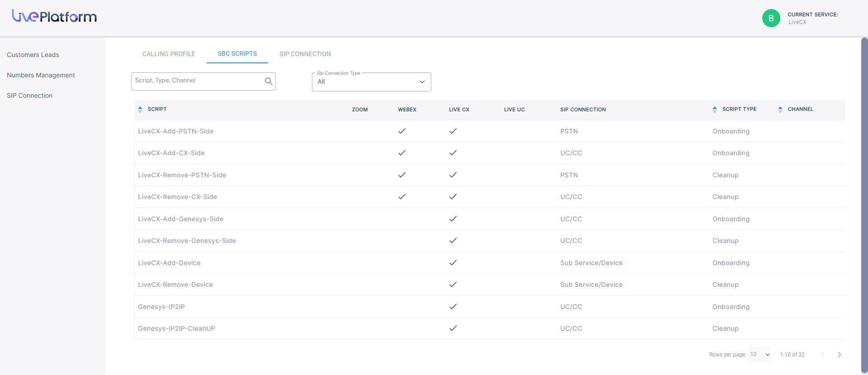Open the Sip Connection Type dropdown
The width and height of the screenshot is (868, 375).
click(371, 82)
